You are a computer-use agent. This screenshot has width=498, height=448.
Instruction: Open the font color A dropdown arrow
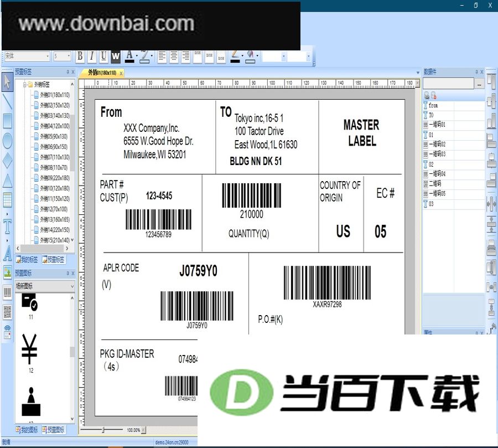(x=137, y=56)
